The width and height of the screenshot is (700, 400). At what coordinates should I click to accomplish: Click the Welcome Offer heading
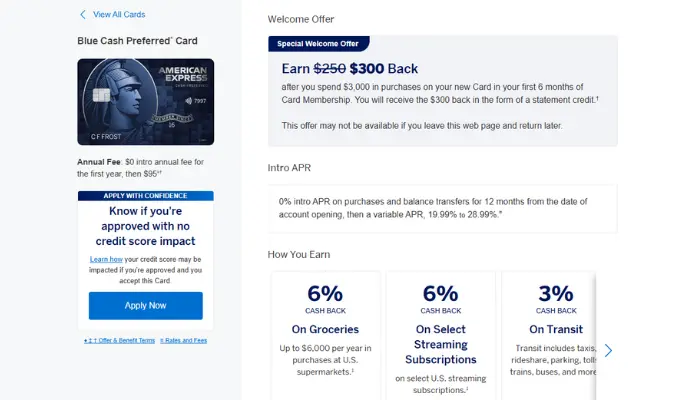(301, 19)
